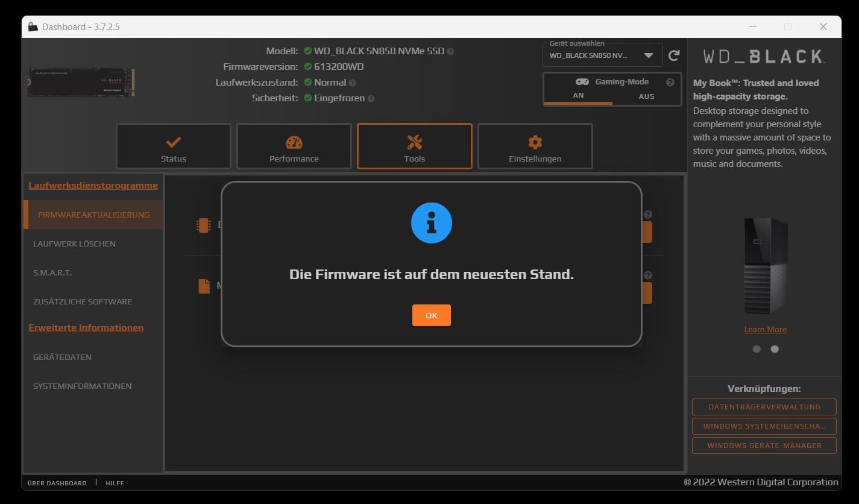Click the Status checkmark icon
The width and height of the screenshot is (859, 504).
coord(174,142)
